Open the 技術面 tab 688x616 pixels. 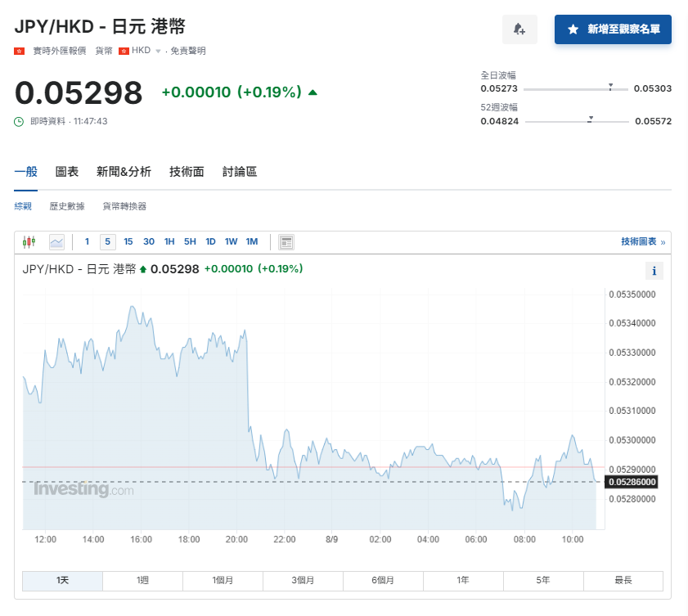[186, 172]
